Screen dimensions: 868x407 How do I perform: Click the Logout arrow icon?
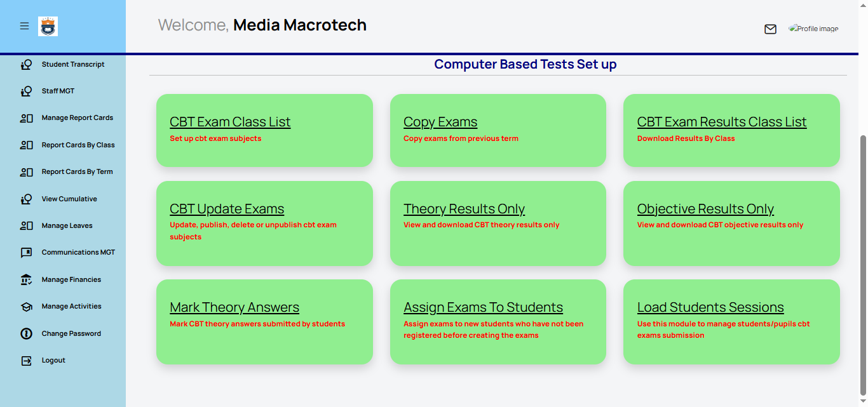pyautogui.click(x=26, y=361)
